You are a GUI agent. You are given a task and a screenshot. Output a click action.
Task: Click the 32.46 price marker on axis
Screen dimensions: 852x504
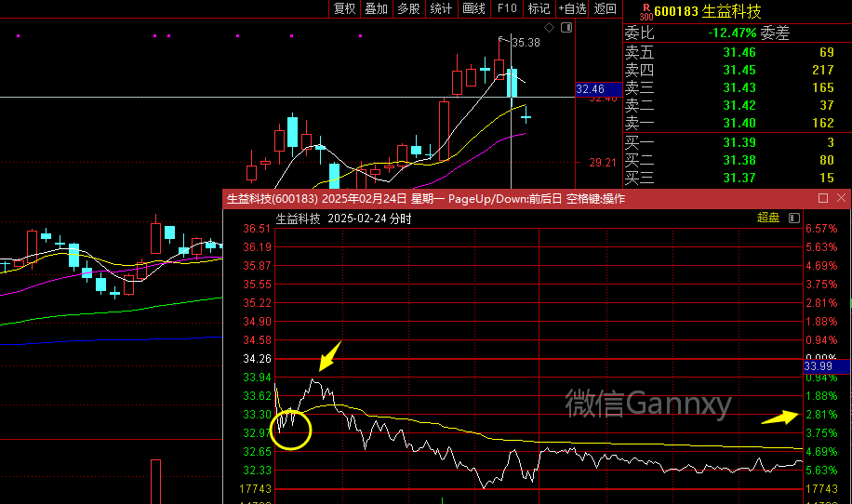point(598,89)
